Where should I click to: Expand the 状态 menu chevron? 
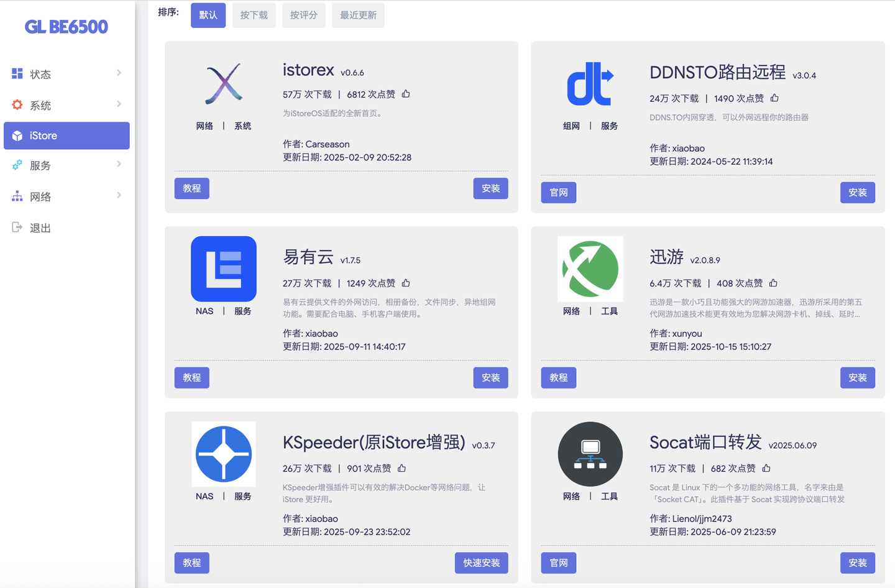119,73
